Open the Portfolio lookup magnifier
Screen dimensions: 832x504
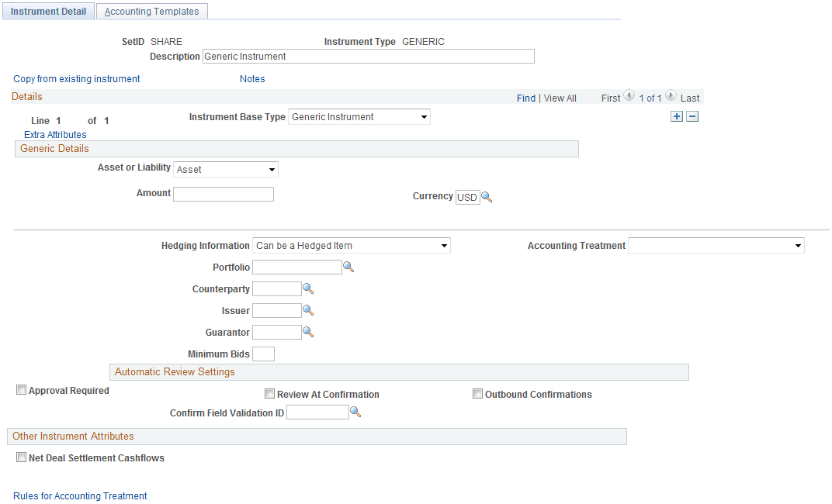click(x=348, y=267)
